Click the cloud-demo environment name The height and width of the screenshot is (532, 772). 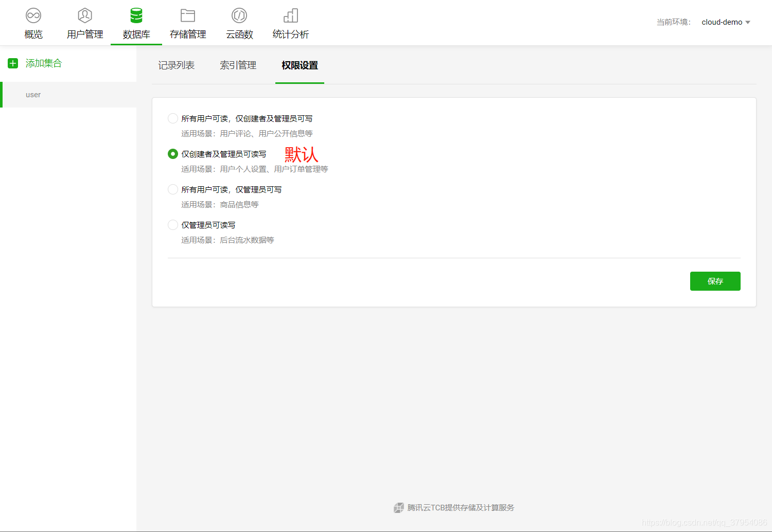pos(722,22)
